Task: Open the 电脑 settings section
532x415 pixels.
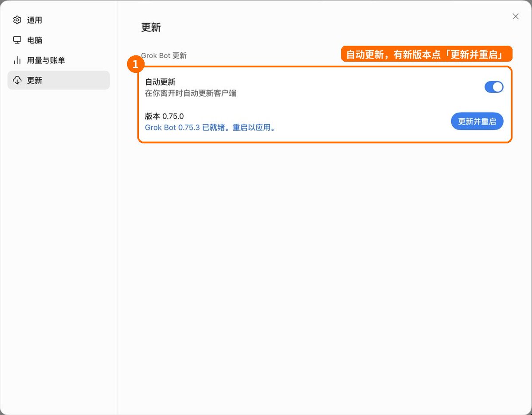Action: coord(59,40)
